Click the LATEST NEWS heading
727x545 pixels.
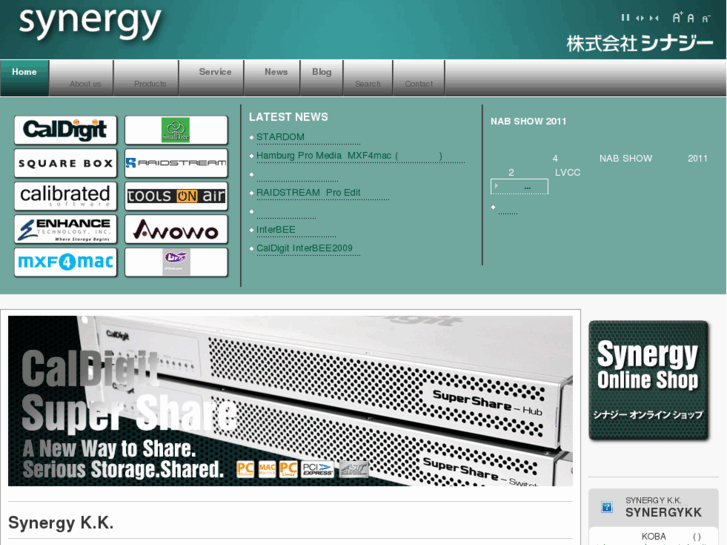pyautogui.click(x=288, y=117)
